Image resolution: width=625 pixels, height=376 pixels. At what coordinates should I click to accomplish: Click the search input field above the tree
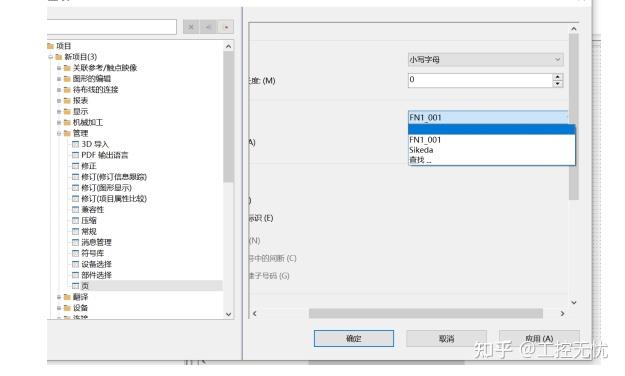(x=112, y=27)
